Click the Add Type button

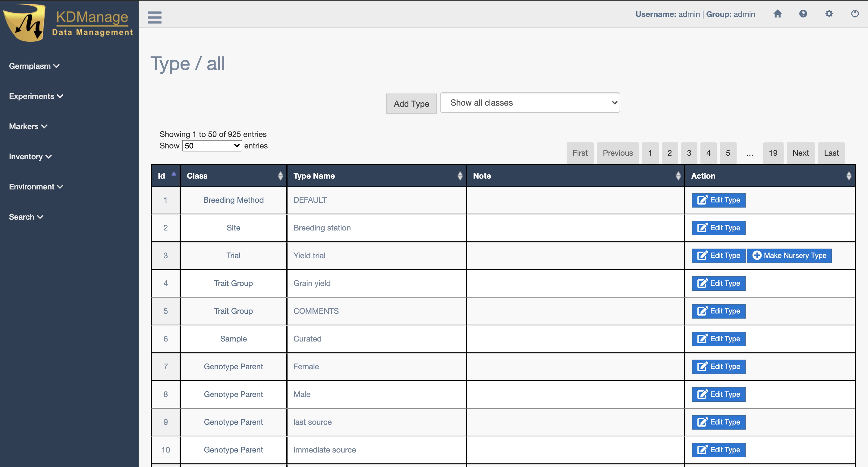[x=411, y=104]
